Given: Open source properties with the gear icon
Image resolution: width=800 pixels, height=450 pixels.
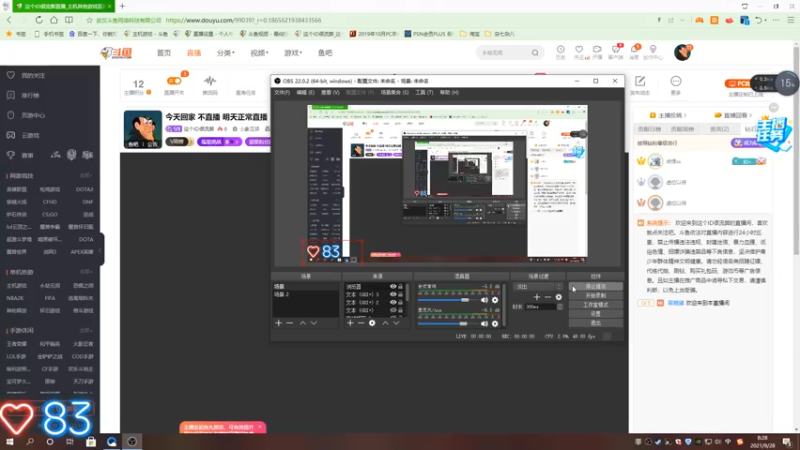Looking at the screenshot, I should (x=372, y=323).
